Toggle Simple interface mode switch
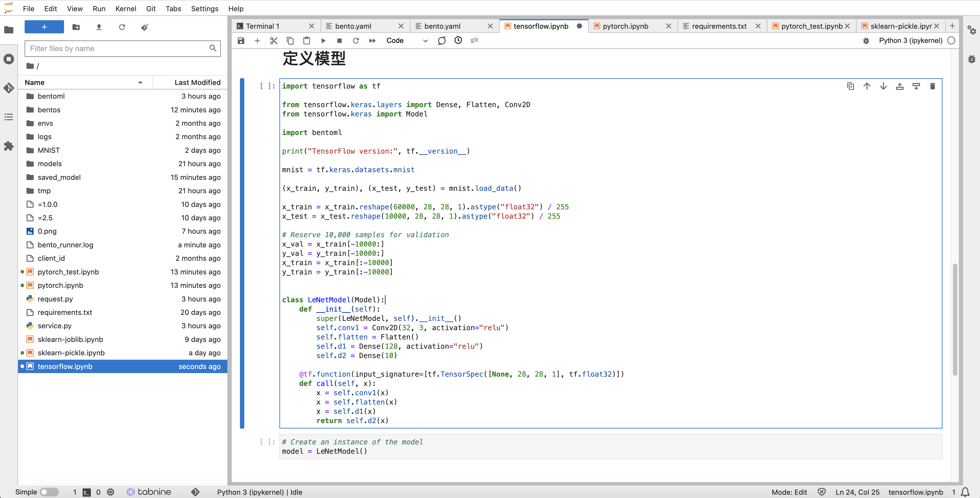980x498 pixels. click(49, 491)
